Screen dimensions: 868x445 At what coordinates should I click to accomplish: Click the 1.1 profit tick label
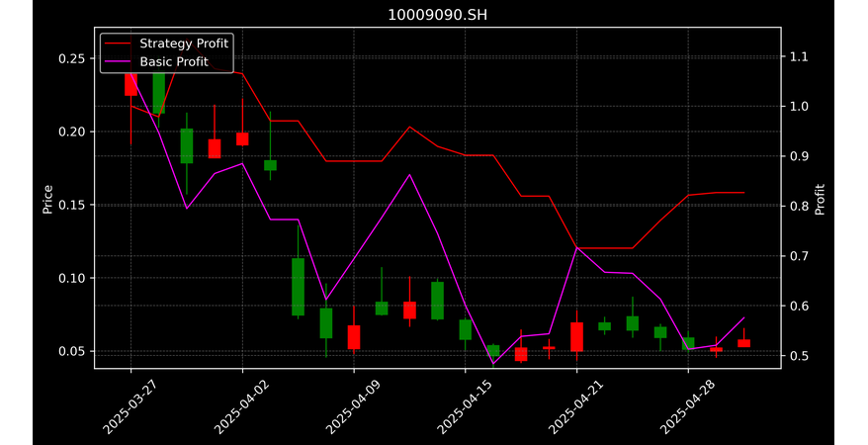click(x=798, y=56)
